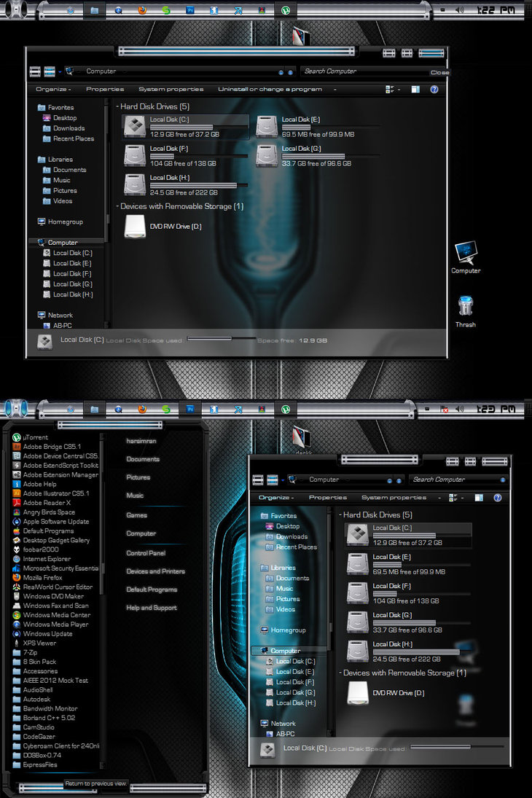Click Uninstall or change a program
This screenshot has width=532, height=798.
pos(270,90)
